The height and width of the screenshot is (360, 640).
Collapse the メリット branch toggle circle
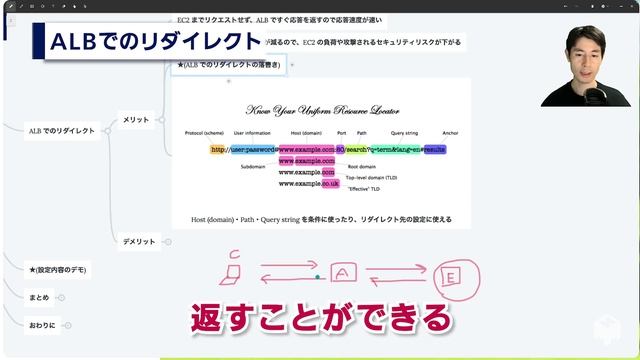pos(162,120)
